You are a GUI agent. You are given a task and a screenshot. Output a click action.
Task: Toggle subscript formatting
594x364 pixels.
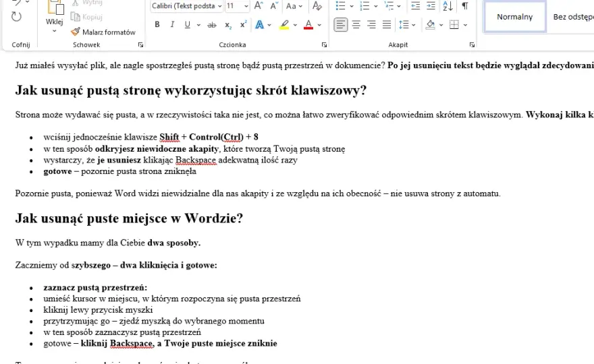(x=227, y=25)
